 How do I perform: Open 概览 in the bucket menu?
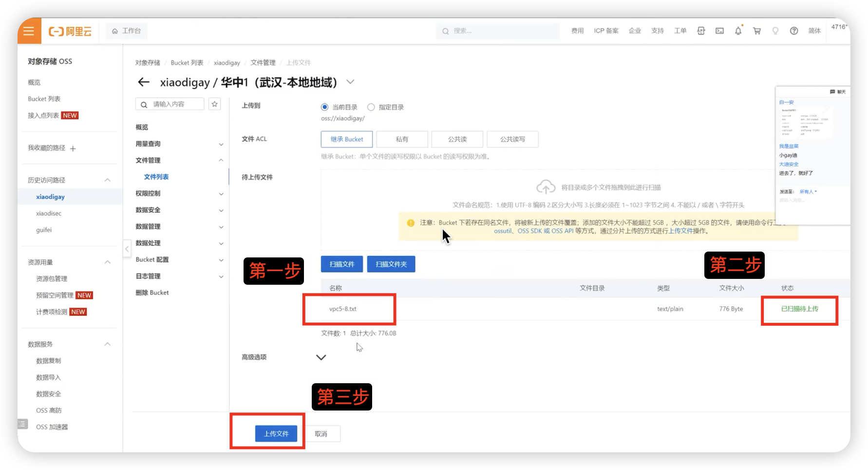142,127
